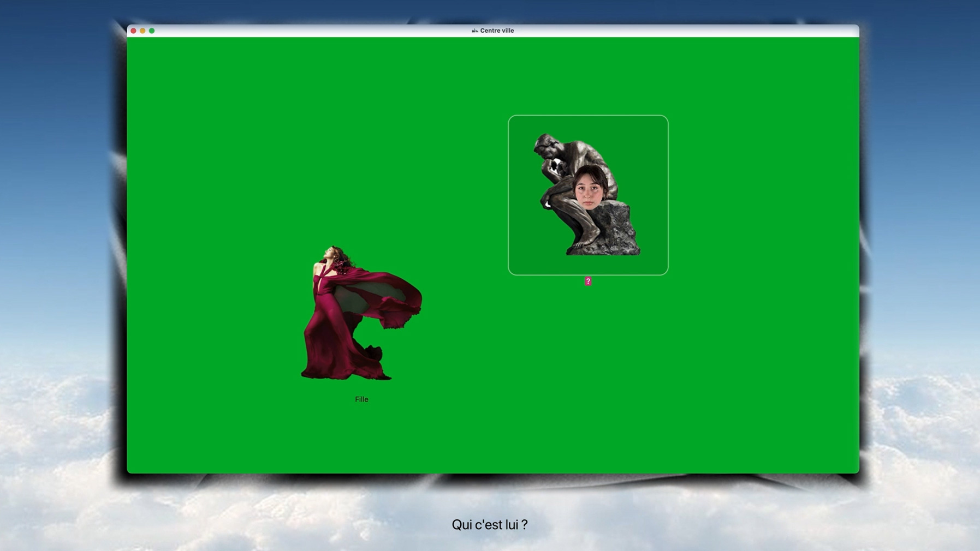
Task: Click the subtitle Qui c'est lui ?
Action: [490, 525]
